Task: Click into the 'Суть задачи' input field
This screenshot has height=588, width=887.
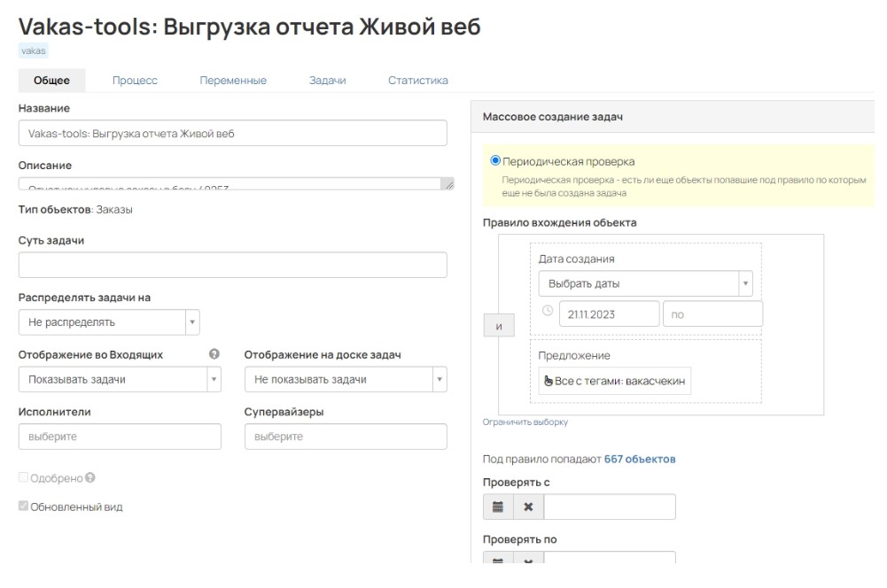Action: point(232,265)
